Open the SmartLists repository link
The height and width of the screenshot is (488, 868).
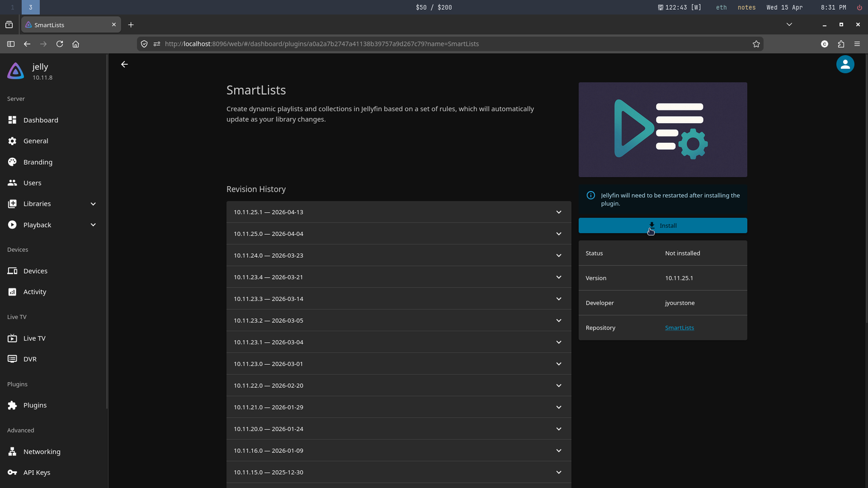[679, 328]
